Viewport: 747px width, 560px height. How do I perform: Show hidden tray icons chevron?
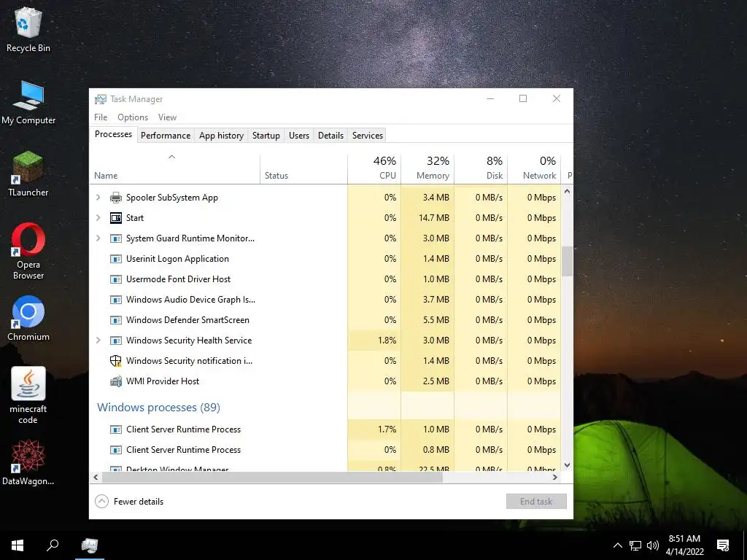617,545
